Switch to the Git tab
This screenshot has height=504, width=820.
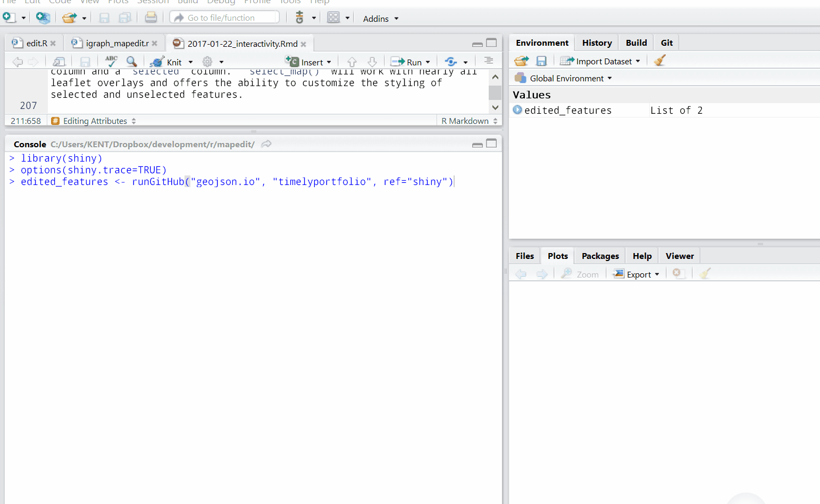click(666, 43)
